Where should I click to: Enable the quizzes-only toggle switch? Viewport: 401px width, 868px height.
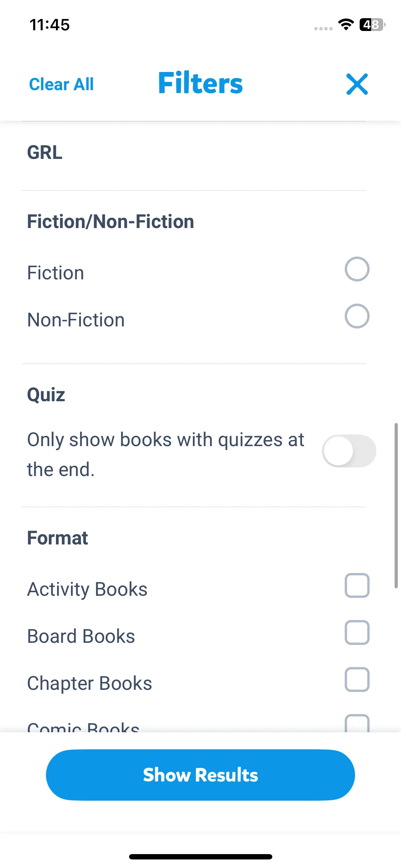[x=349, y=451]
